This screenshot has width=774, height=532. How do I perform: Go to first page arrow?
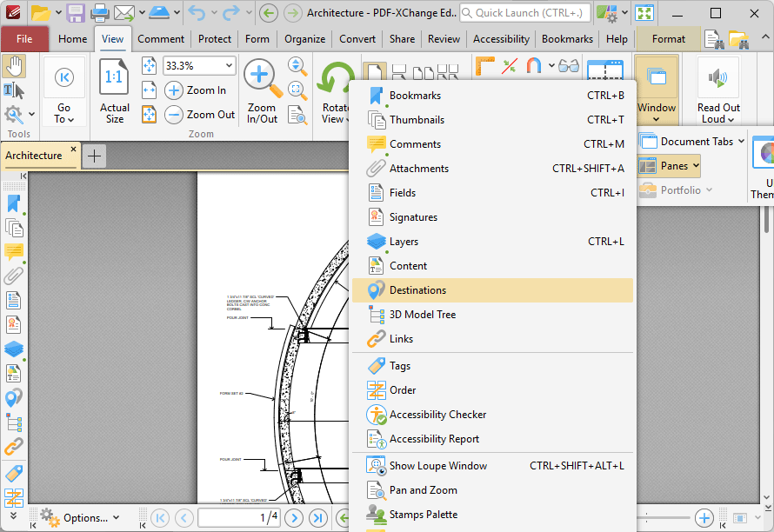pos(160,518)
